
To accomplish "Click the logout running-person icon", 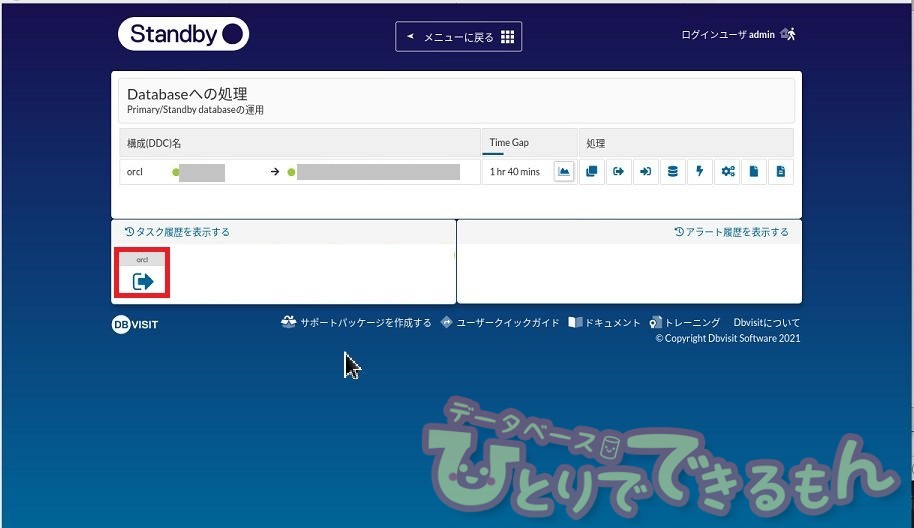I will (788, 34).
